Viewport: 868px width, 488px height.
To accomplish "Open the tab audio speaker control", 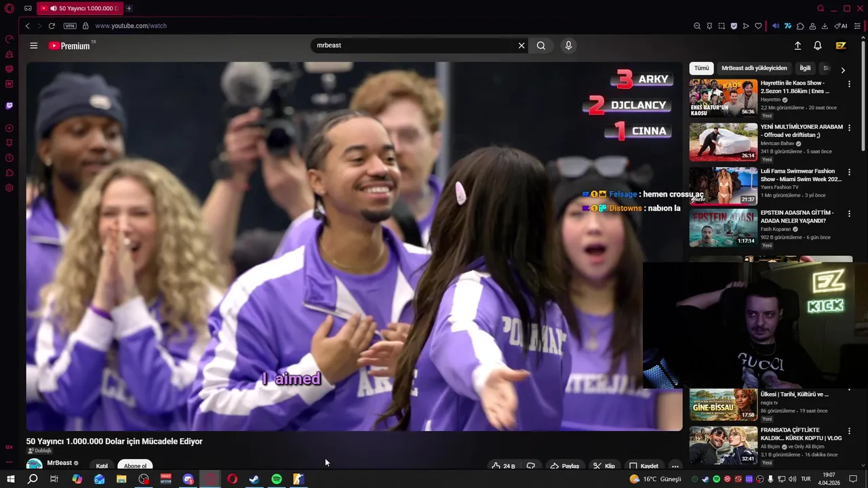I will click(776, 26).
